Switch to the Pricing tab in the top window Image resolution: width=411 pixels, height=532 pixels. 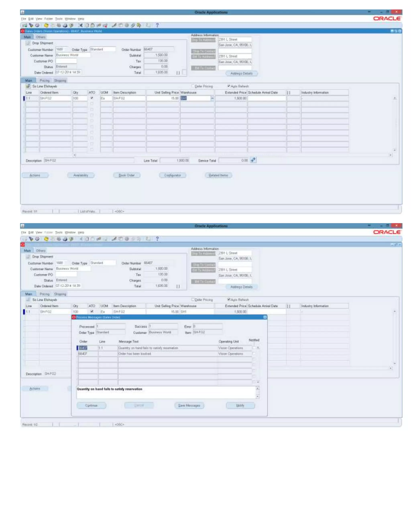pos(45,80)
